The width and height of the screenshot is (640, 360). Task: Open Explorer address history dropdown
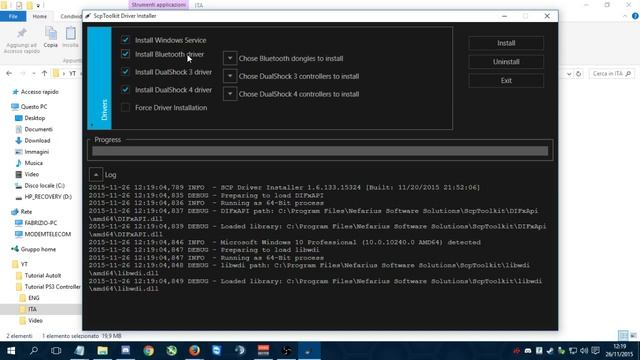569,74
